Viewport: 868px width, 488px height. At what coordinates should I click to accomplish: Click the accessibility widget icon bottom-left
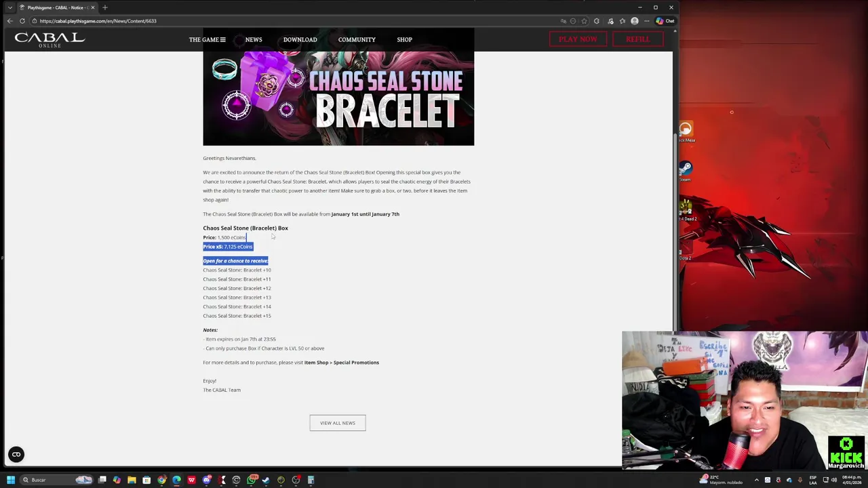tap(16, 455)
